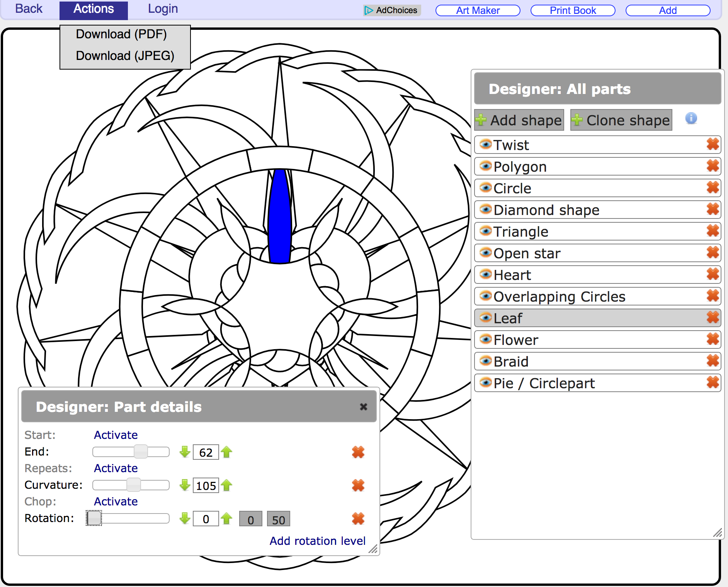Delete the Heart shape with red X
Viewport: 728px width, 587px height.
(x=713, y=274)
